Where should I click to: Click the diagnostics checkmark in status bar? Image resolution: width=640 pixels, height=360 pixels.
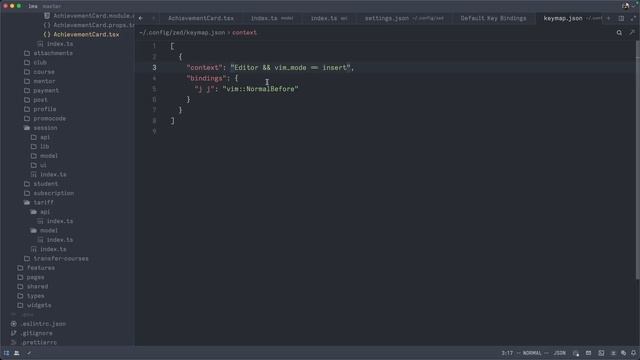point(29,353)
